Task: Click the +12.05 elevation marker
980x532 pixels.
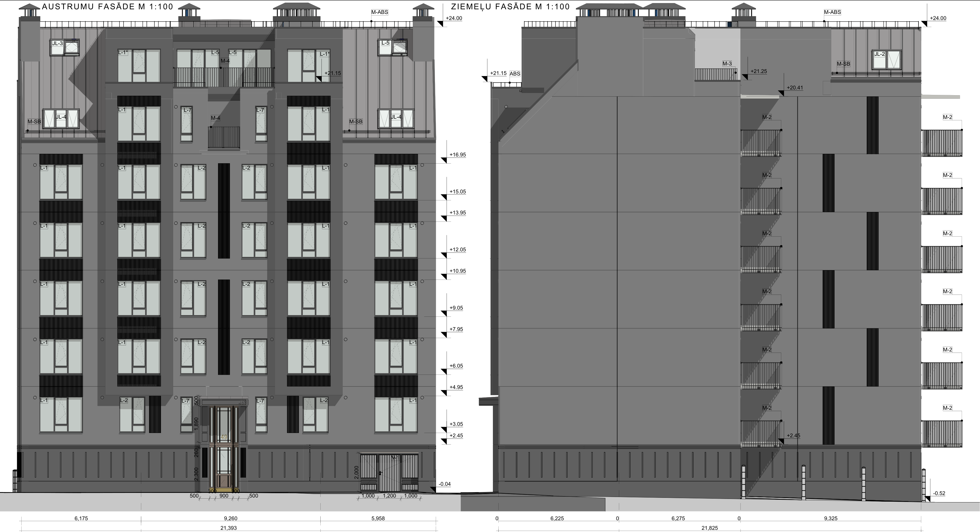Action: coord(457,250)
